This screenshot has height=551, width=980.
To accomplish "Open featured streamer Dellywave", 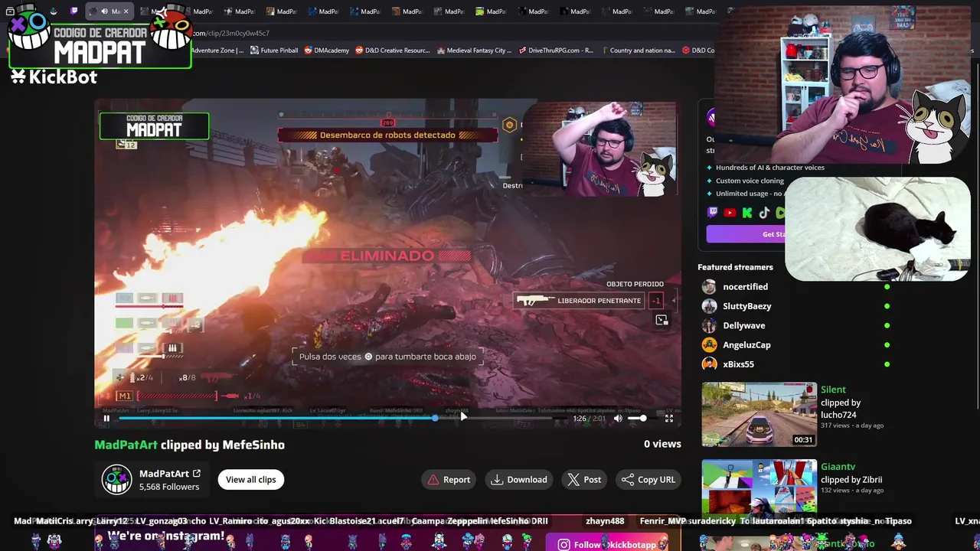I will (743, 325).
